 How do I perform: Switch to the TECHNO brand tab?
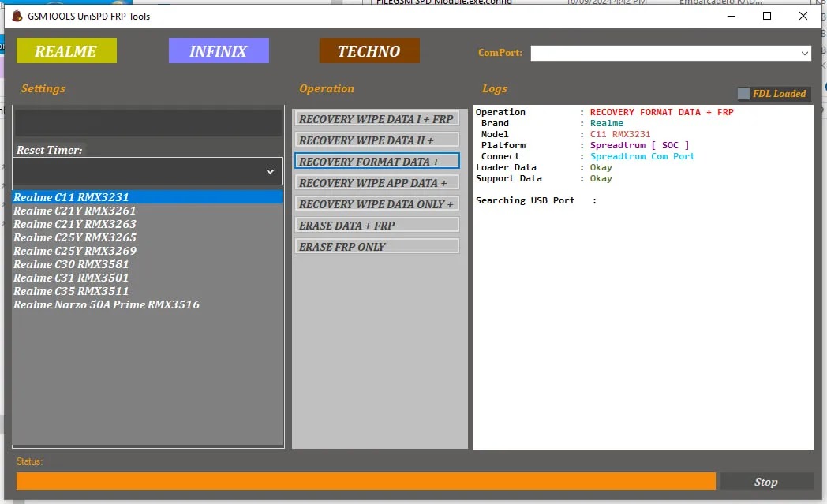(x=369, y=50)
